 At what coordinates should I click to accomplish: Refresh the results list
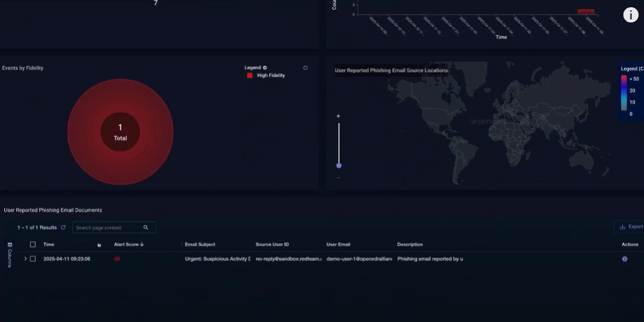pos(63,227)
